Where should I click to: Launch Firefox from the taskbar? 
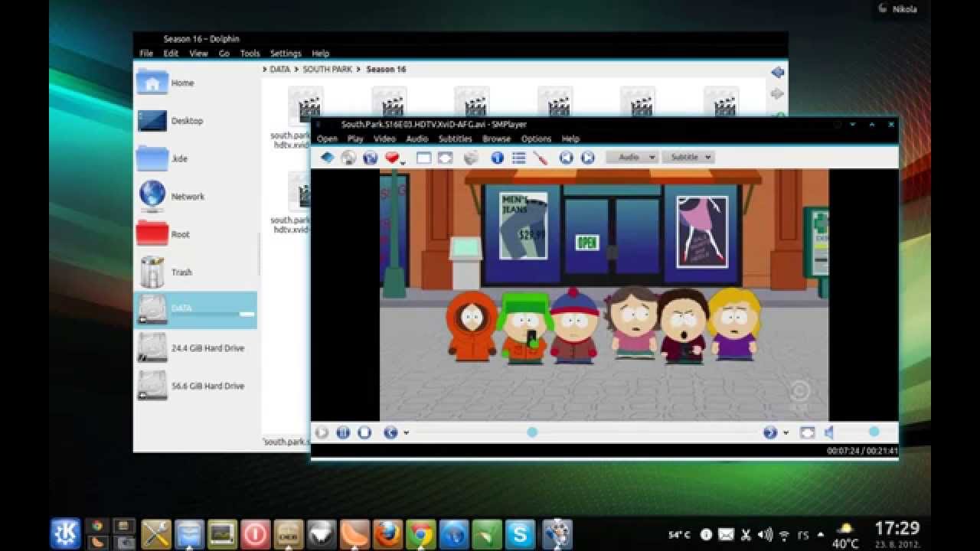click(387, 534)
